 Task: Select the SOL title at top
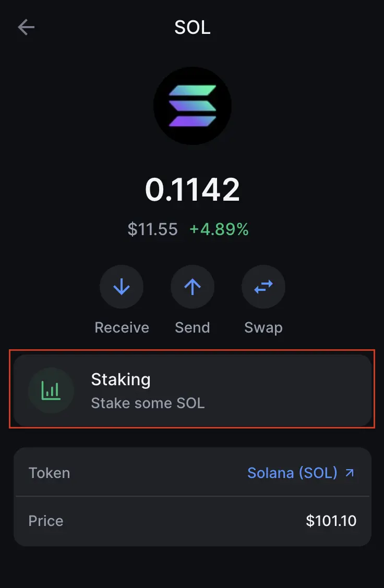[192, 27]
